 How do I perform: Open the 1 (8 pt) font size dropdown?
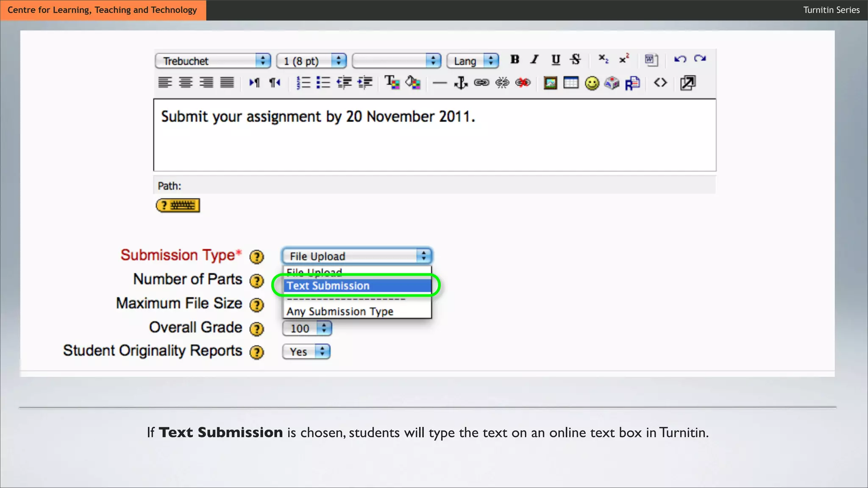(x=311, y=61)
